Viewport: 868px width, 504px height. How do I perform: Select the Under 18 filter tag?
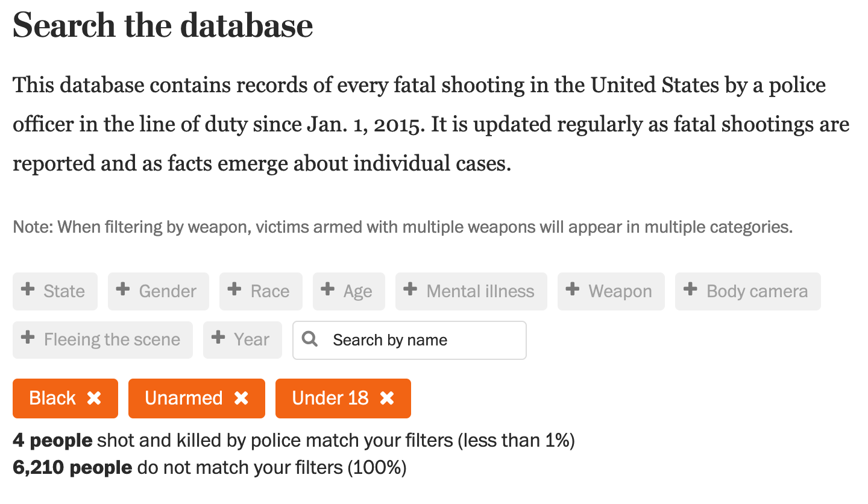pyautogui.click(x=343, y=398)
